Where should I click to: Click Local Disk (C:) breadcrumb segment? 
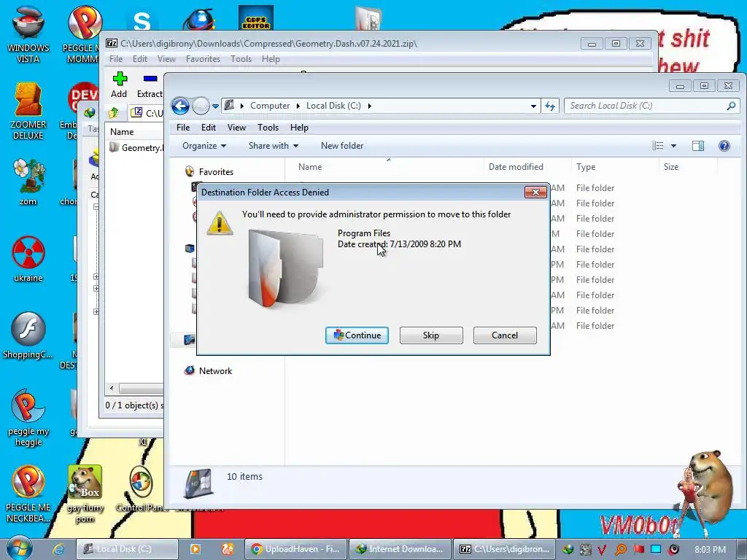click(333, 106)
